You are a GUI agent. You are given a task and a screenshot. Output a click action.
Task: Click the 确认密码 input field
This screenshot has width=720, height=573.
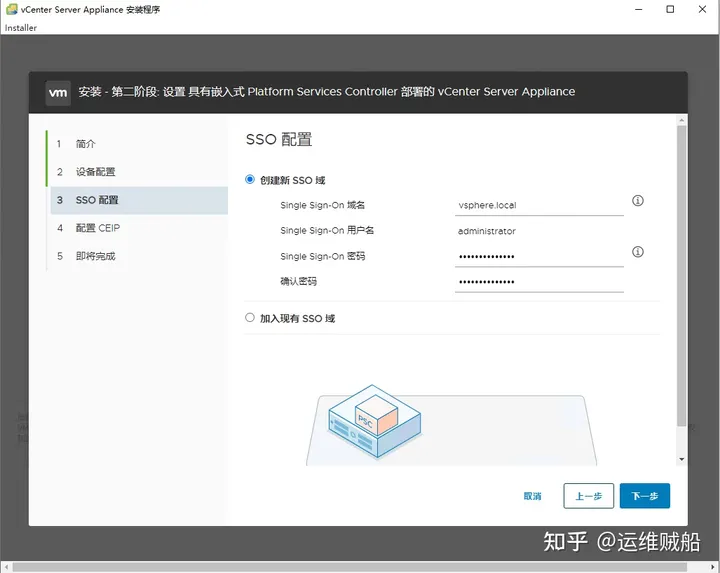coord(538,282)
